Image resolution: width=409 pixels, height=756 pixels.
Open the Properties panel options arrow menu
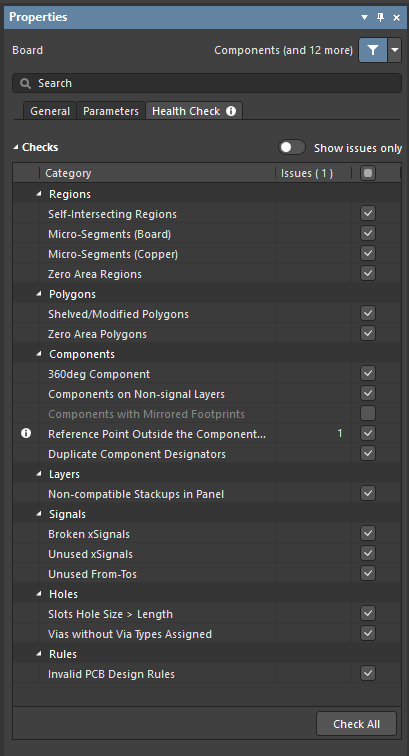[365, 17]
